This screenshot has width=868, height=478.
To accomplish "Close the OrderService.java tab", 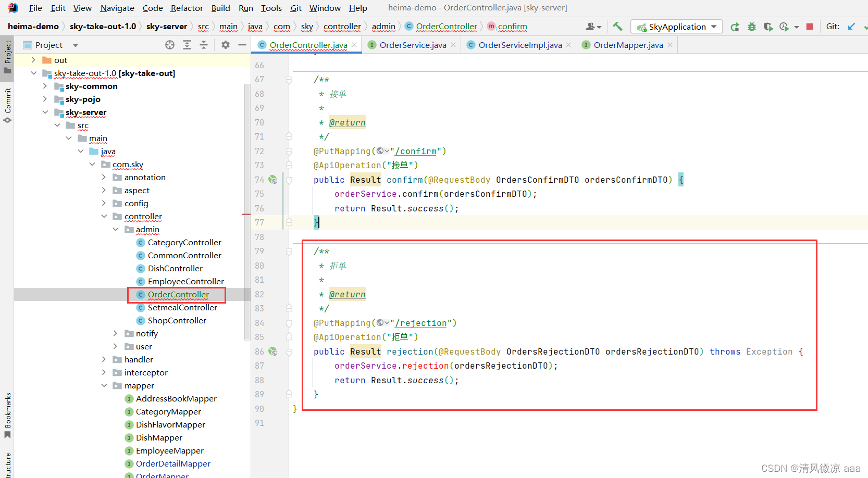I will tap(453, 45).
